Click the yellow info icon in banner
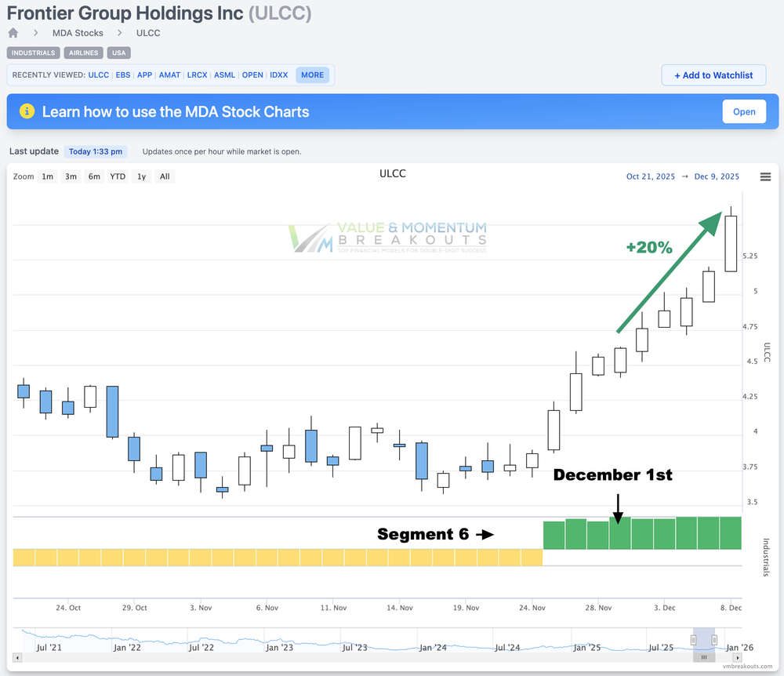Viewport: 784px width, 676px height. tap(27, 111)
